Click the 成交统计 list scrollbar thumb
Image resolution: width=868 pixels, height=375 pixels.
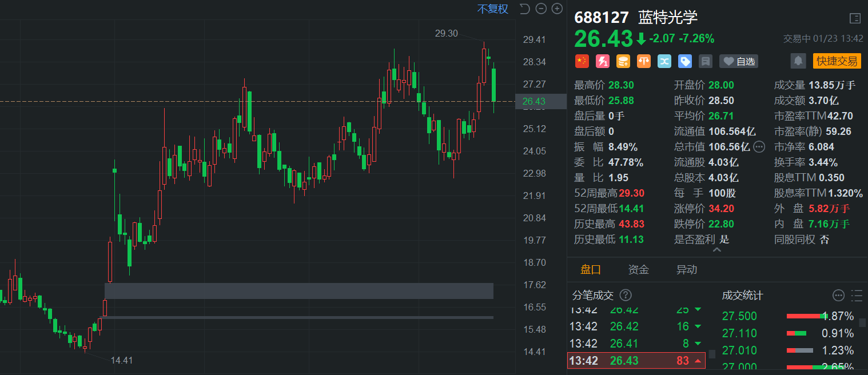pyautogui.click(x=862, y=323)
